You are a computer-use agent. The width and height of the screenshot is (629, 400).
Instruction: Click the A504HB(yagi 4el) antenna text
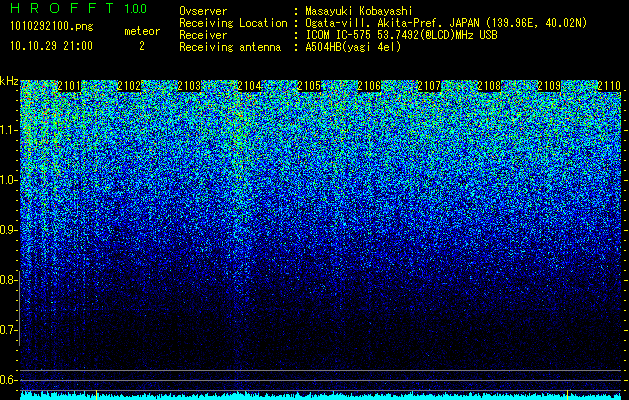coord(353,47)
